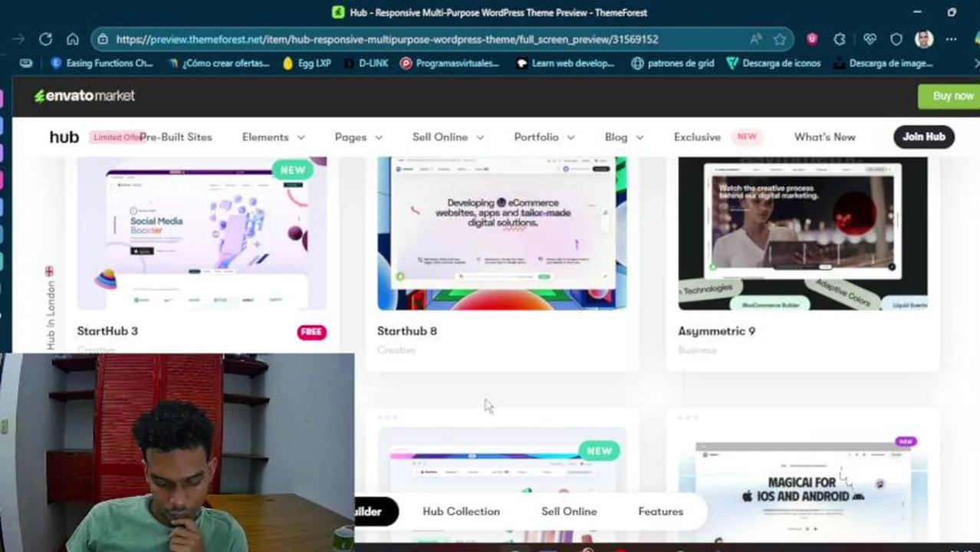Click the envato market logo
Screen dimensions: 980x552
(84, 96)
